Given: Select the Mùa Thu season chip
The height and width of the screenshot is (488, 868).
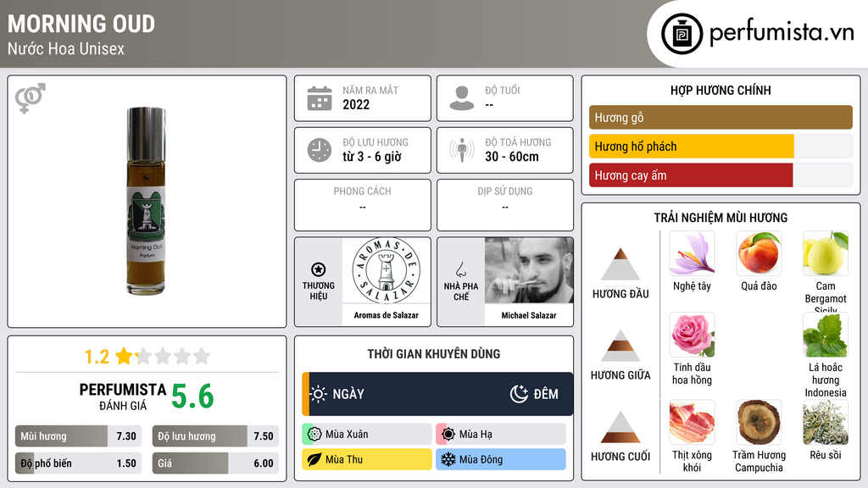Looking at the screenshot, I should click(367, 459).
